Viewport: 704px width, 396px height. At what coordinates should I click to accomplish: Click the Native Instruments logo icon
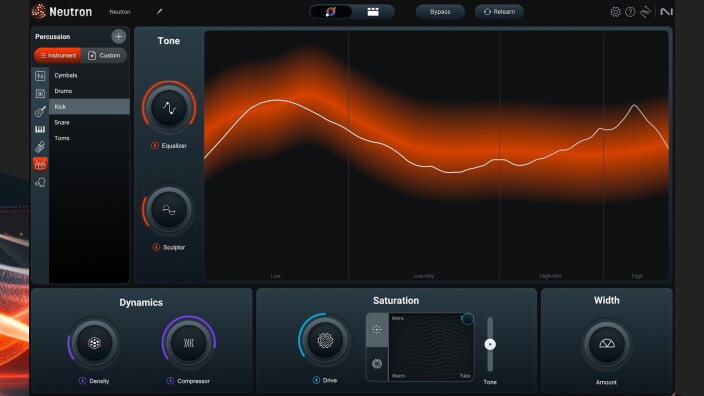tap(666, 12)
